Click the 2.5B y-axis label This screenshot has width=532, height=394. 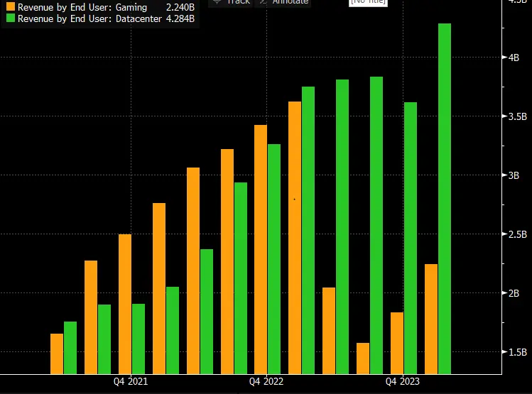point(517,234)
